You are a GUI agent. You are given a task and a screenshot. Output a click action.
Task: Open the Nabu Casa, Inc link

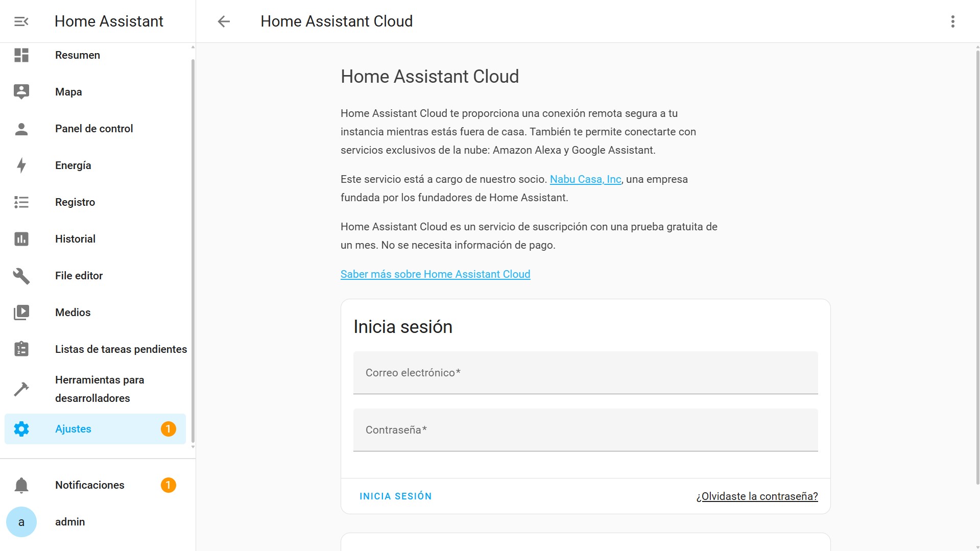click(585, 179)
